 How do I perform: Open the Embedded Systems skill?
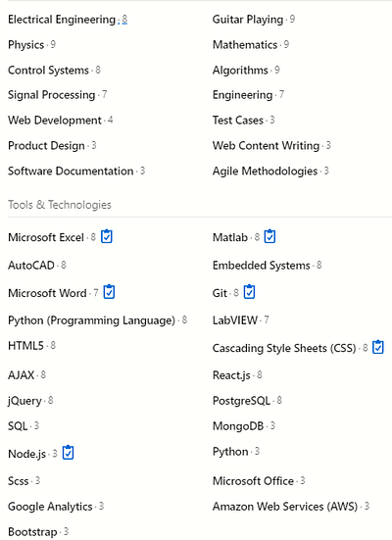tap(262, 266)
